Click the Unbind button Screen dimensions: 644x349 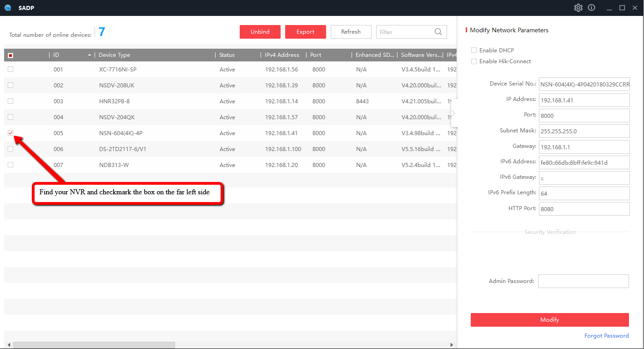(260, 32)
